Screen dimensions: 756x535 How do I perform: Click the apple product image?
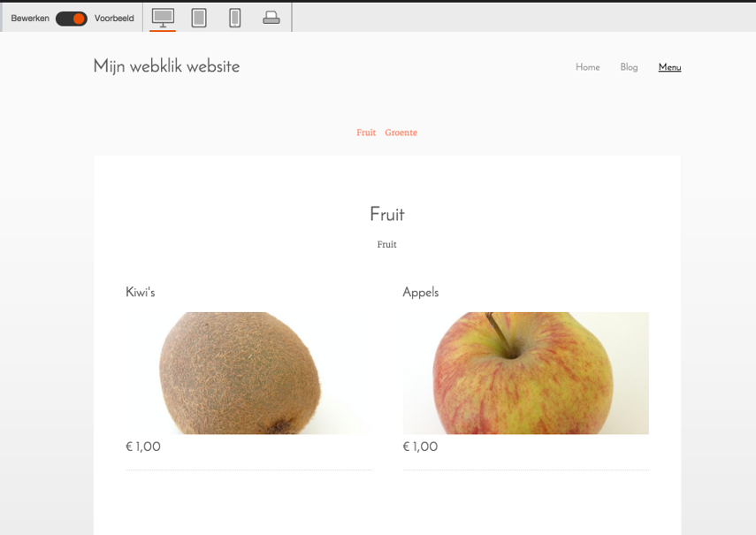(x=526, y=373)
